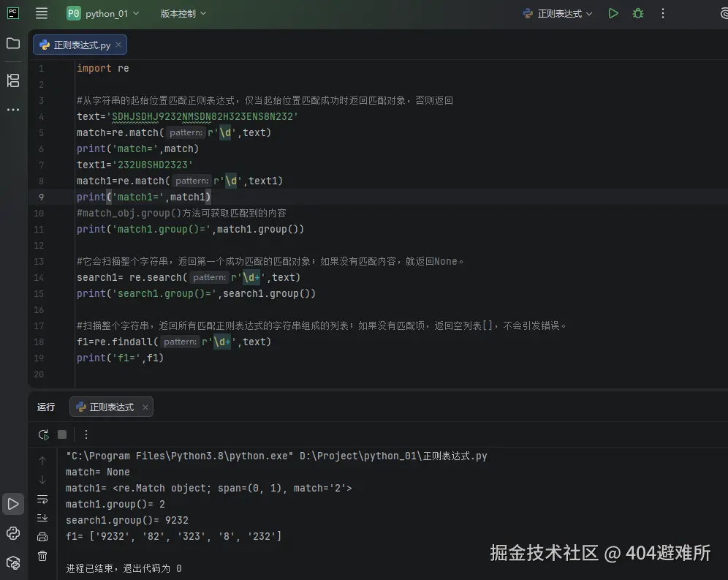Image resolution: width=728 pixels, height=580 pixels.
Task: Click '进程已结束' exit message
Action: [124, 568]
